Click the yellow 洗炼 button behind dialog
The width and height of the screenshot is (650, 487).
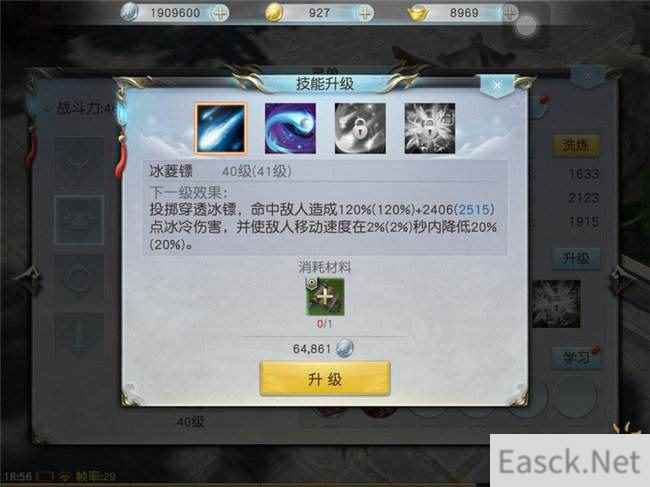pos(575,145)
